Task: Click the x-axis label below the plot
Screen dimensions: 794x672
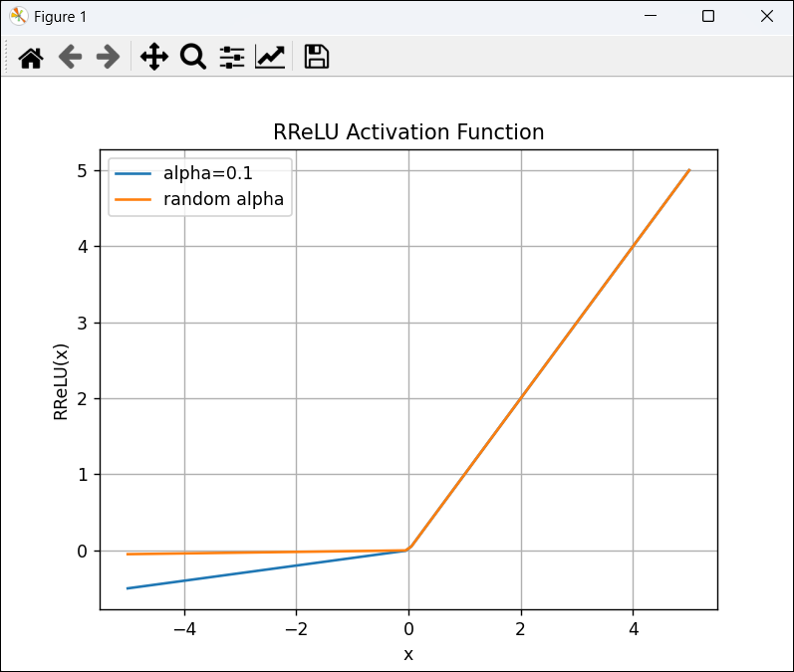Action: pos(408,655)
